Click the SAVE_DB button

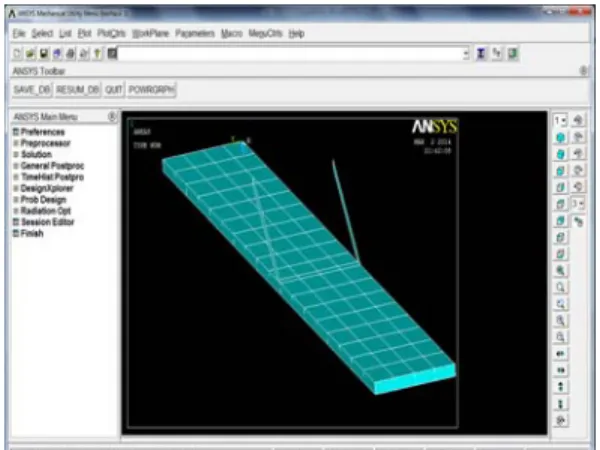pos(32,90)
